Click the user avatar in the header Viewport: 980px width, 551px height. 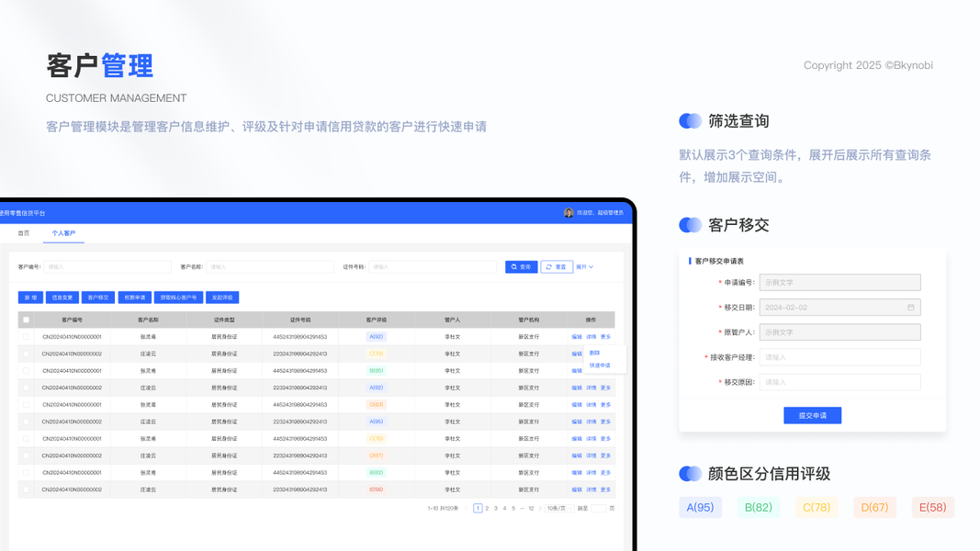(x=569, y=212)
